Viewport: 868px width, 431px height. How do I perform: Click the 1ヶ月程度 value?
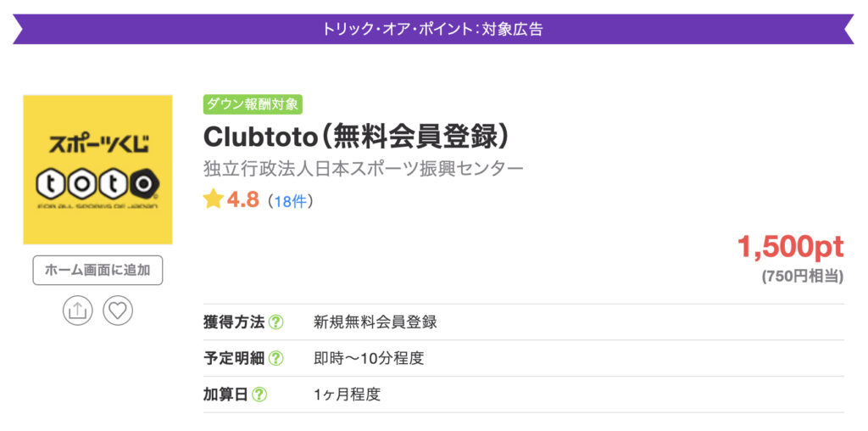coord(347,395)
